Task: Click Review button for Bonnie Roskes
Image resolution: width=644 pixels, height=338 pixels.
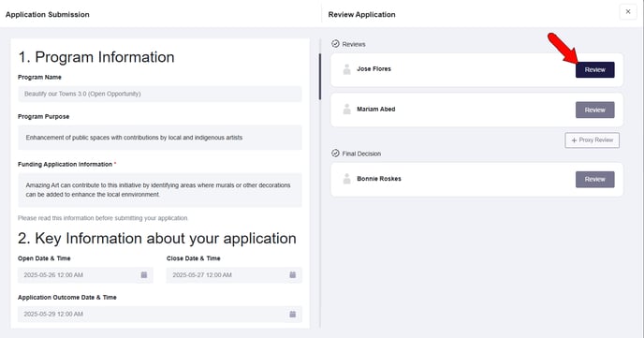Action: click(594, 180)
